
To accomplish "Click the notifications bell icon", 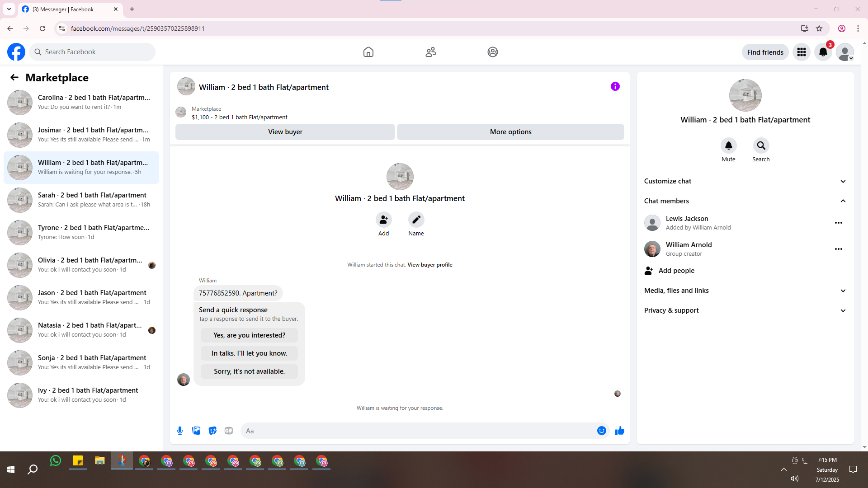I will (823, 52).
